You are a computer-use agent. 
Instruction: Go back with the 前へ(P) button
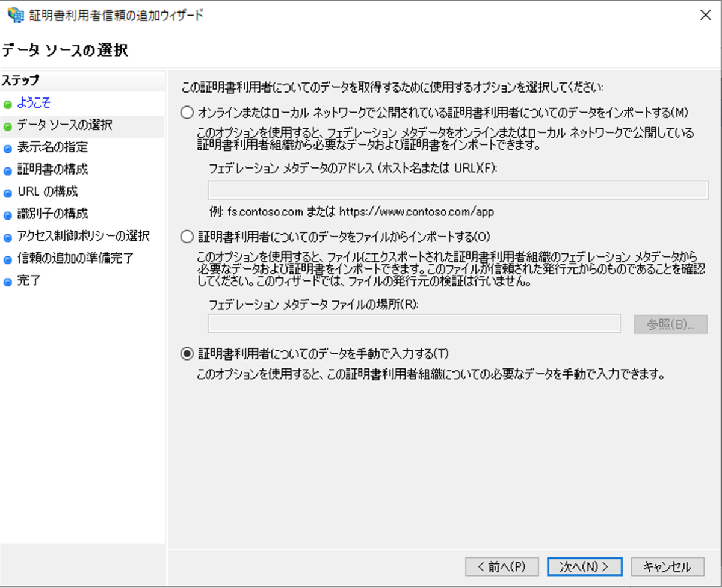pyautogui.click(x=502, y=566)
